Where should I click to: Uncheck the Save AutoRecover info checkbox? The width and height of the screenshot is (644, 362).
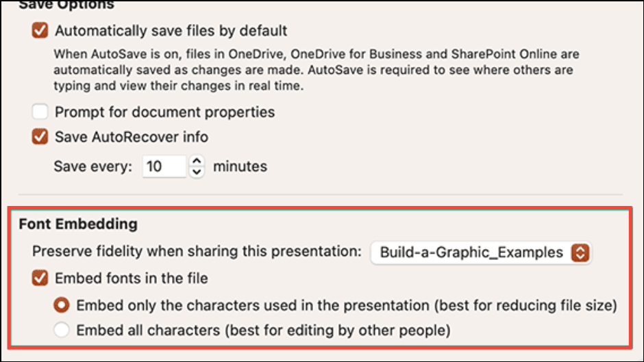[40, 137]
